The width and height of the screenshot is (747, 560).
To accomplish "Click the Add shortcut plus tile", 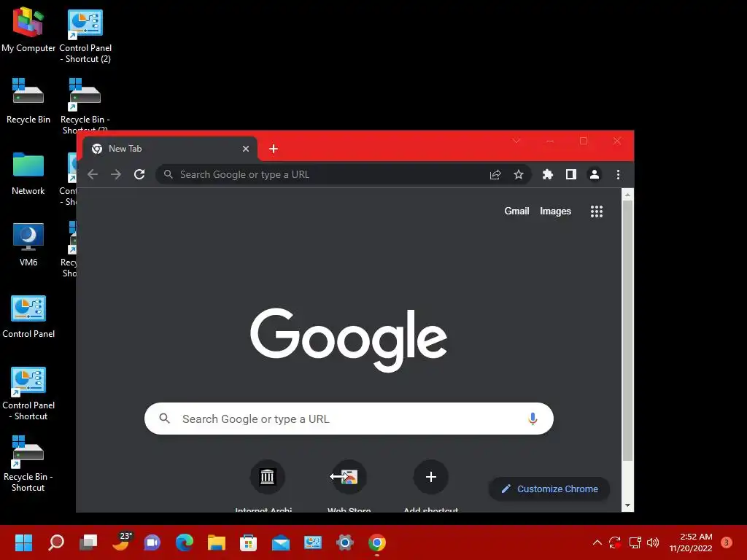I will [x=430, y=477].
